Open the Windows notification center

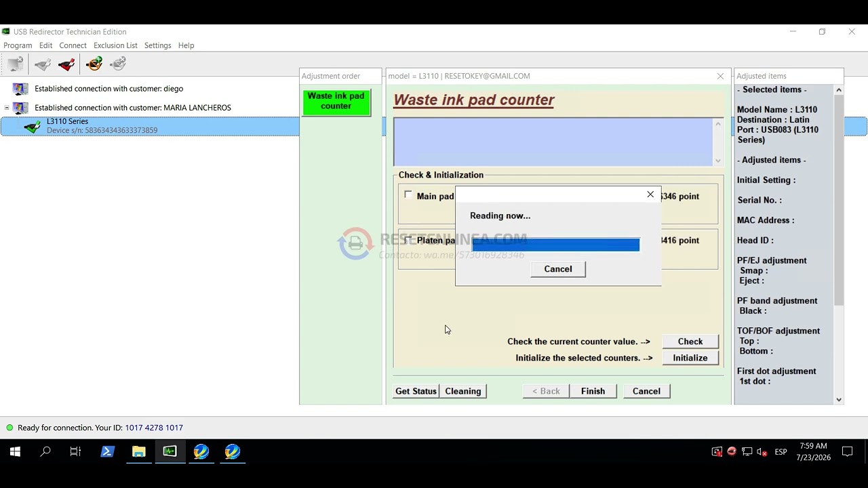[x=847, y=452]
